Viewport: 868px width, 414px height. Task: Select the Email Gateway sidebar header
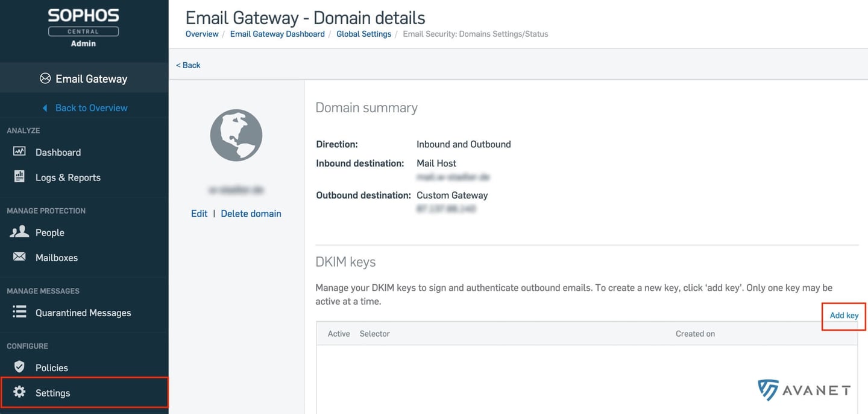84,78
